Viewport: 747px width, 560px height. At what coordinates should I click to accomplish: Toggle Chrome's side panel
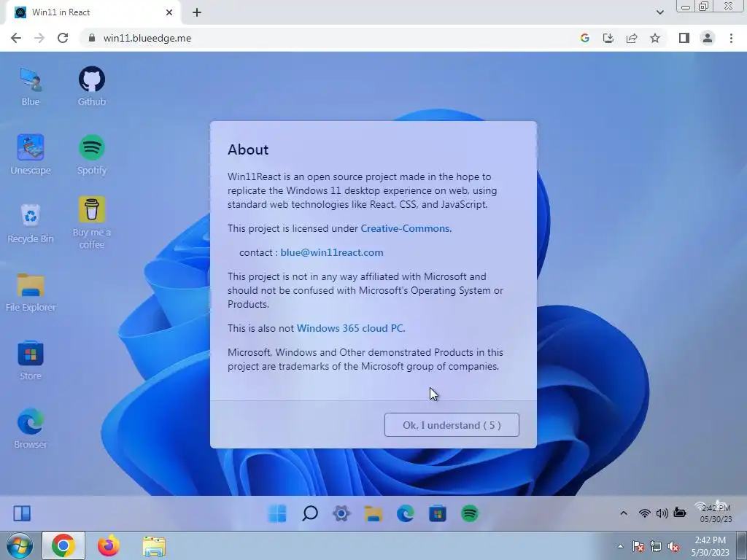tap(684, 38)
